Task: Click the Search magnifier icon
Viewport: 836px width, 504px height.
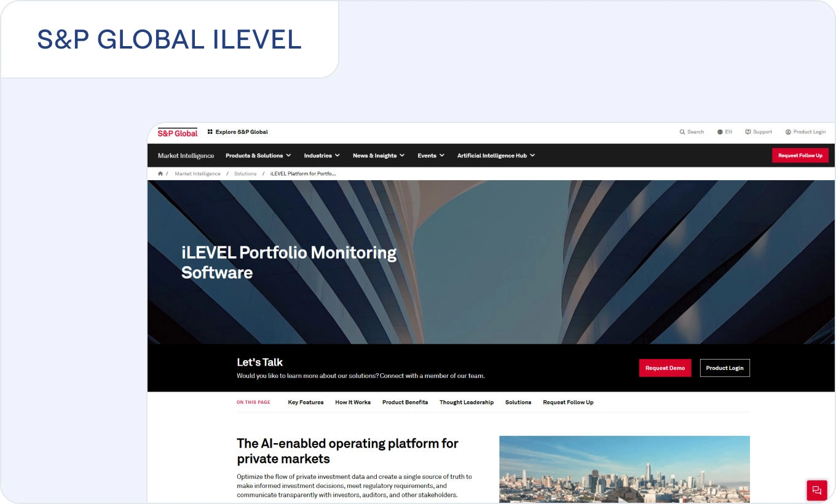Action: [x=682, y=132]
